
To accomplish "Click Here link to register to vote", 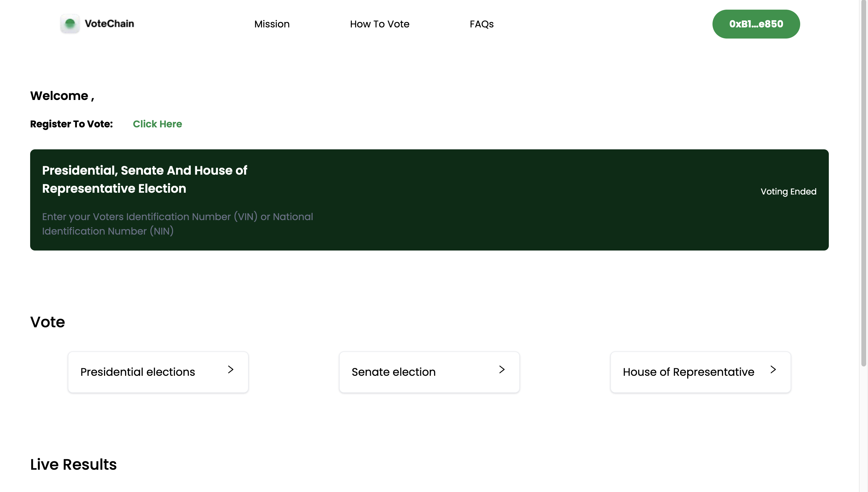I will [x=157, y=124].
